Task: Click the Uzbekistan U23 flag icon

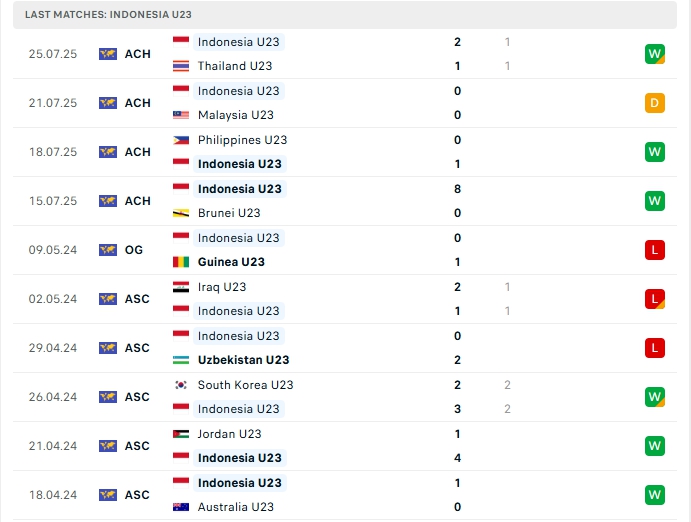Action: (181, 360)
